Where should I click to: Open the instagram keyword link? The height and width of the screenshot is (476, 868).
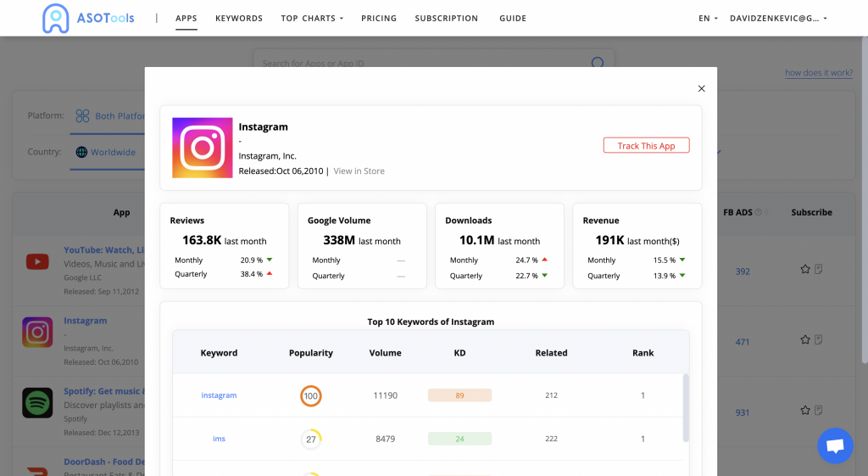tap(219, 395)
